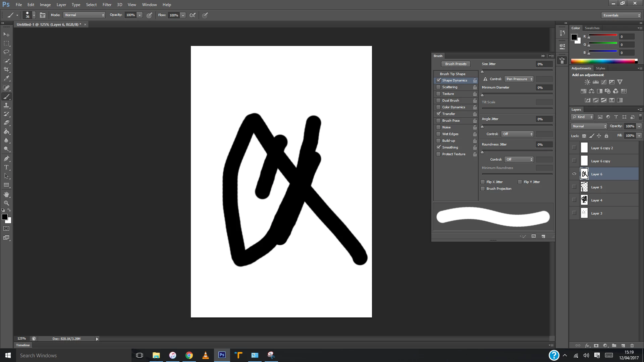Hide Layer 6 visibility eye
The height and width of the screenshot is (362, 644).
pyautogui.click(x=574, y=174)
